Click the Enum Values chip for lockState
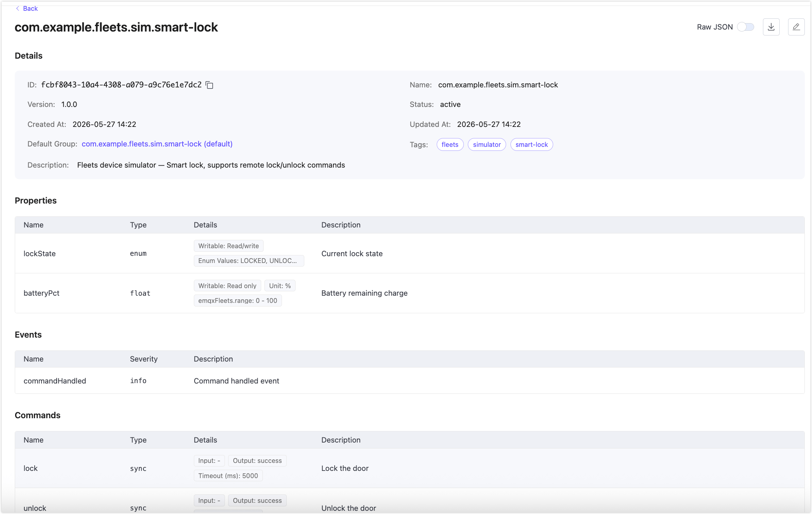Screen dimensions: 812x514 click(249, 261)
